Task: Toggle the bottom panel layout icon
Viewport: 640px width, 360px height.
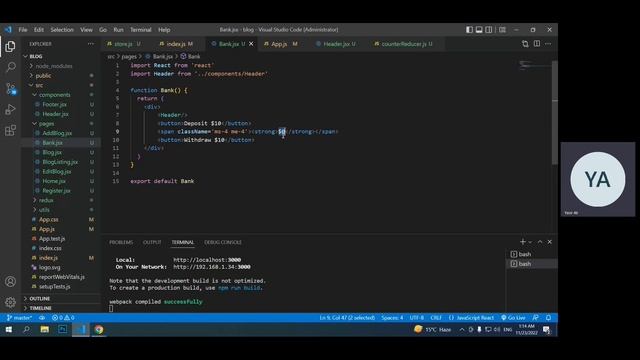Action: coord(479,30)
